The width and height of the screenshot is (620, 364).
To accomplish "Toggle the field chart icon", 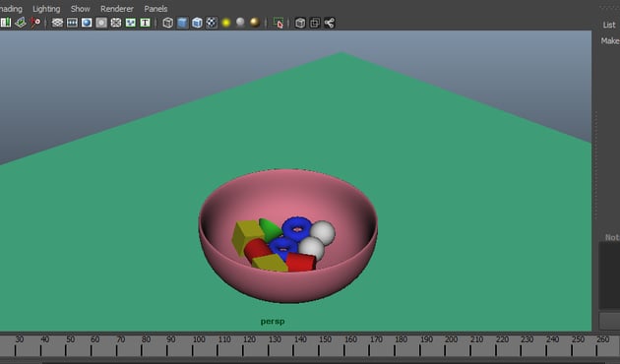I will pyautogui.click(x=116, y=23).
